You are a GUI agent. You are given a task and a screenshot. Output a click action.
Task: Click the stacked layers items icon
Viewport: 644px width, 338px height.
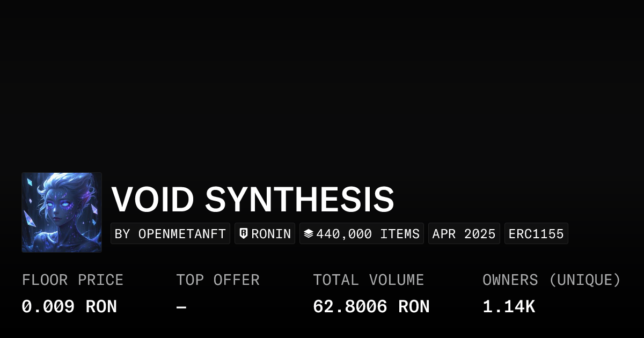pyautogui.click(x=309, y=233)
